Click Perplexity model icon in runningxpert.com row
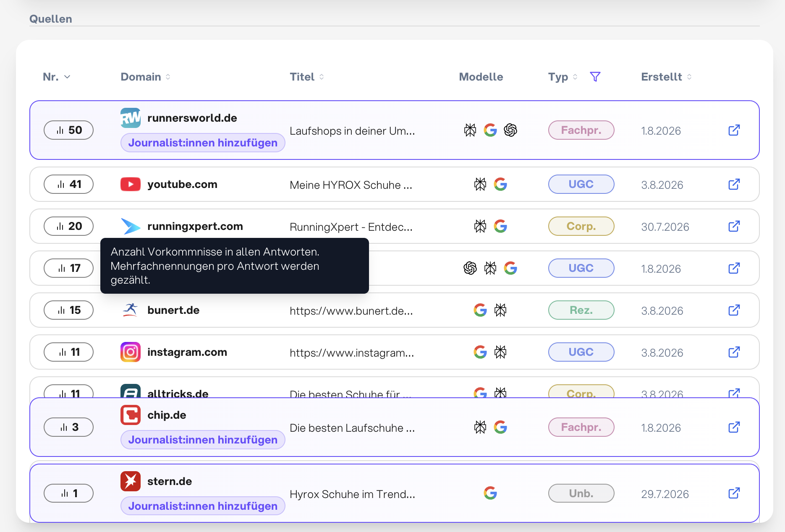Screen dimensions: 785x532 [x=480, y=226]
